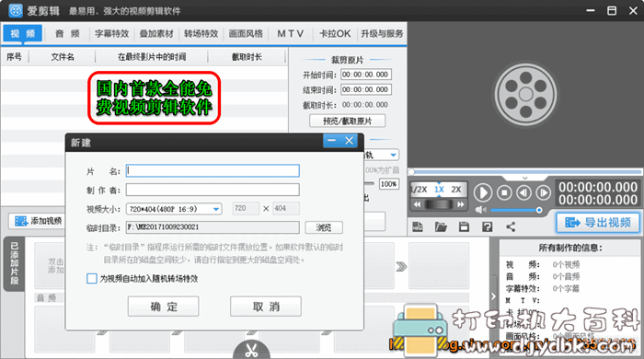The image size is (644, 359).
Task: Open the 字幕特效 tab
Action: coord(111,34)
